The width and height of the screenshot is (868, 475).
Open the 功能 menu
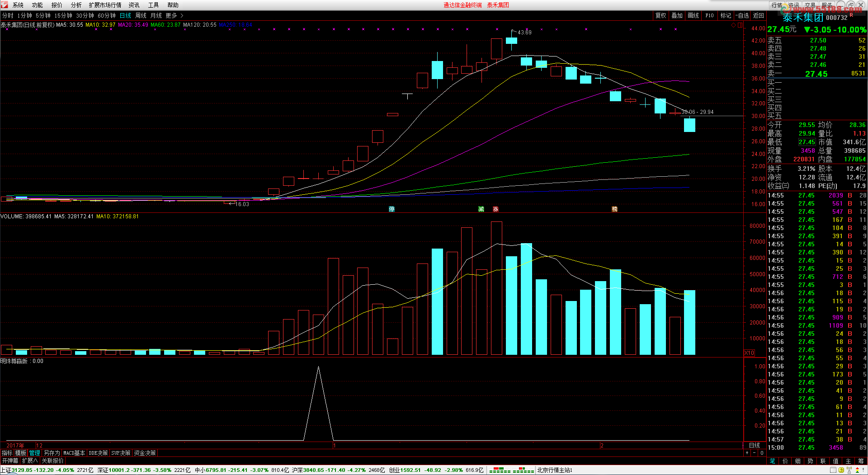coord(38,5)
